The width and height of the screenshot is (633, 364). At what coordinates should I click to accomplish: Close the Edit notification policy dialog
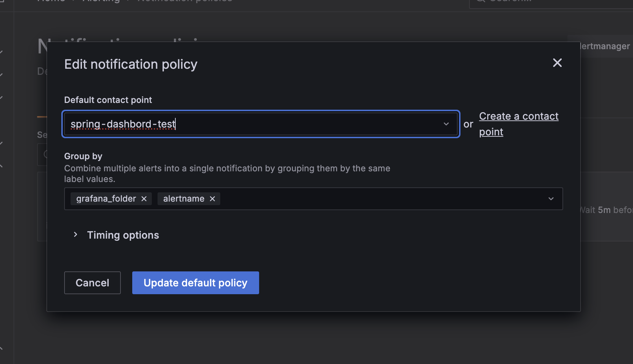[x=557, y=63]
